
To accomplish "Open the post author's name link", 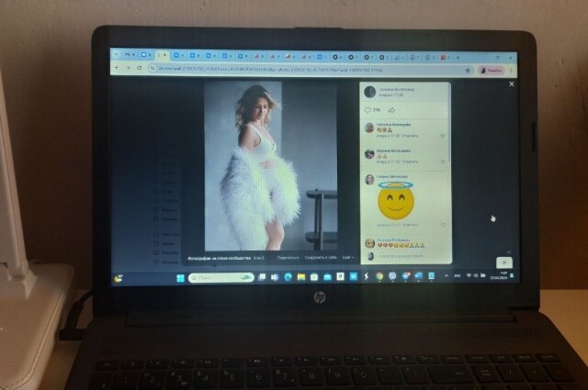I will (397, 90).
